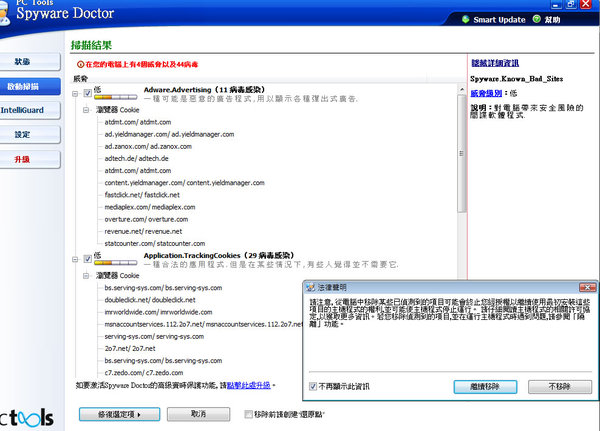Viewport: 600px width, 431px height.
Task: Select the msnaccountservices.112.2o7.net cookie entry
Action: click(x=203, y=324)
